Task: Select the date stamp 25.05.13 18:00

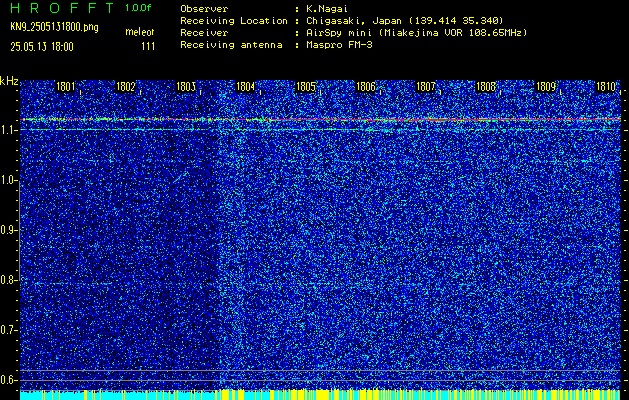Action: coord(42,47)
